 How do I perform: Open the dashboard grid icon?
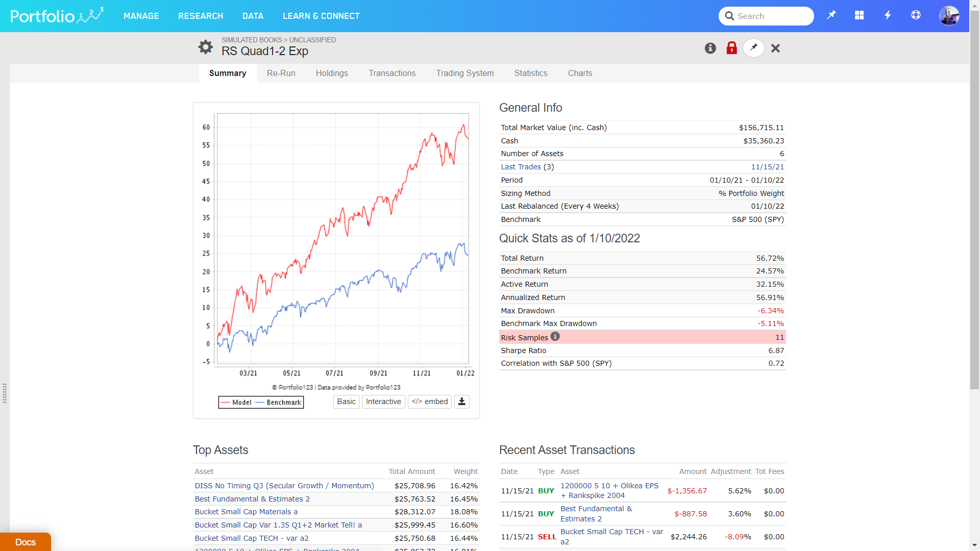pos(860,15)
